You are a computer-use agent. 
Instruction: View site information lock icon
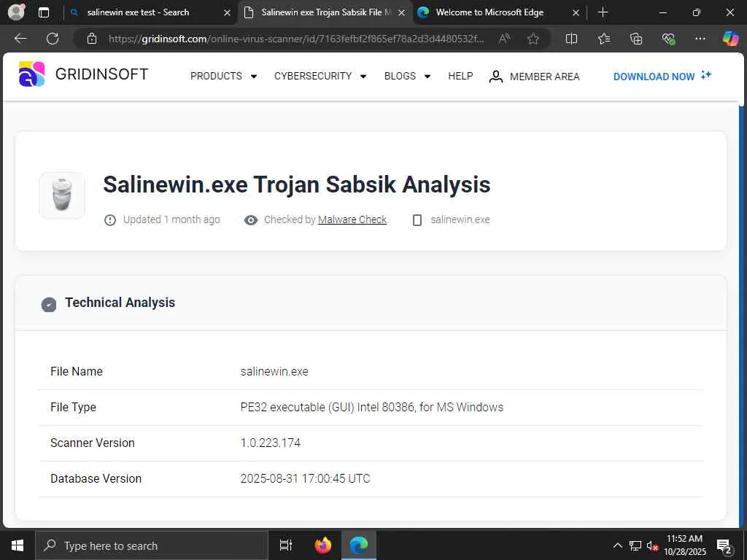click(92, 39)
